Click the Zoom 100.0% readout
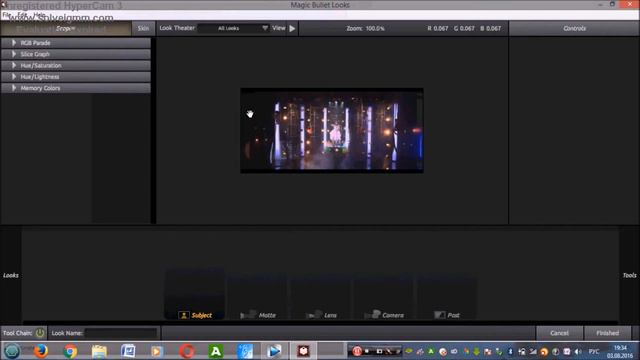 [x=365, y=29]
